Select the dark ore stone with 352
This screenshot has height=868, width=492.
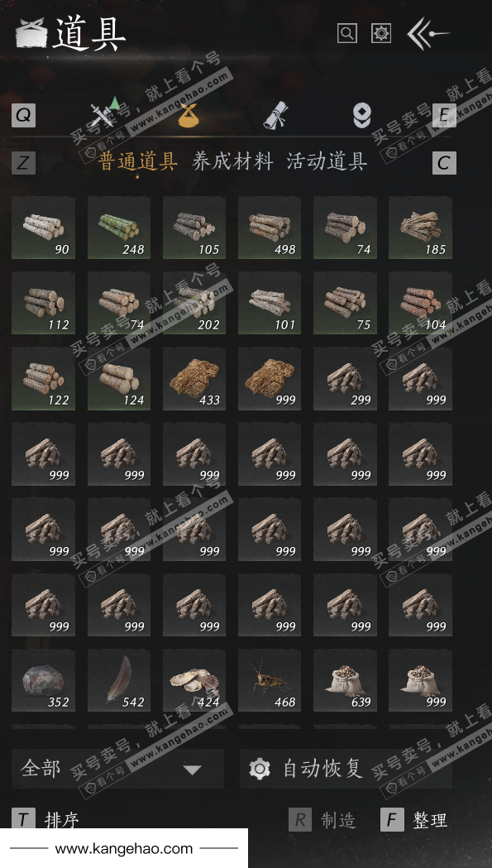click(x=43, y=680)
